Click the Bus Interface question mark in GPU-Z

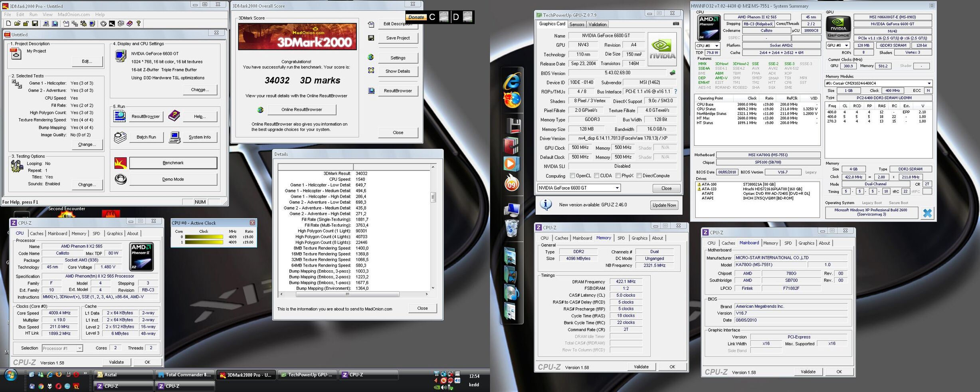point(675,92)
